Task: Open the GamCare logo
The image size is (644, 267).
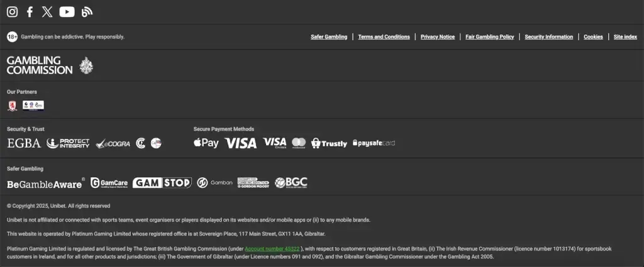Action: (x=109, y=183)
